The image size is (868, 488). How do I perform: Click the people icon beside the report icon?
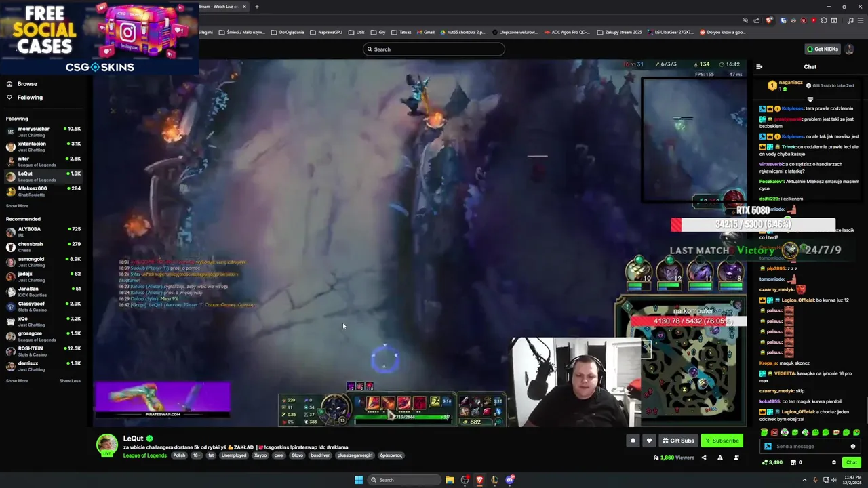(x=736, y=457)
